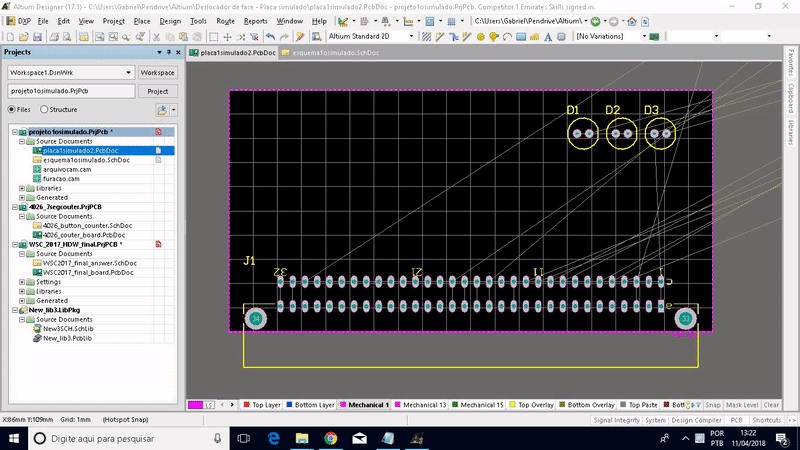The height and width of the screenshot is (450, 800).
Task: Open Print Preview with the magnifier page icon
Action: [x=67, y=37]
